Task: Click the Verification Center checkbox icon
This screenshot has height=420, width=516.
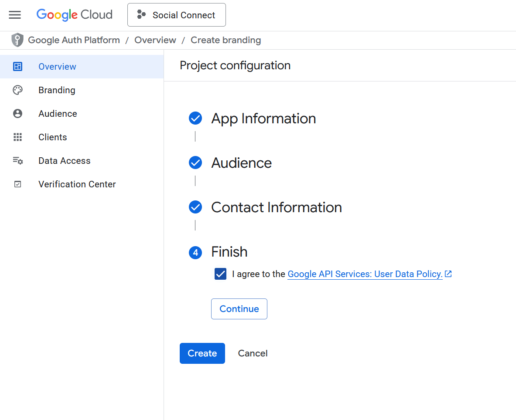Action: 18,184
